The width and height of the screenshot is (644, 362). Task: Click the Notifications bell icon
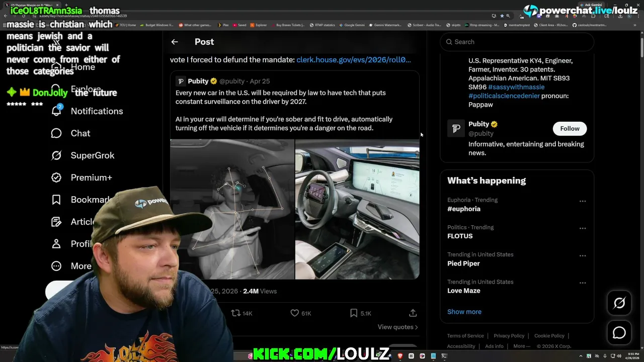(56, 111)
